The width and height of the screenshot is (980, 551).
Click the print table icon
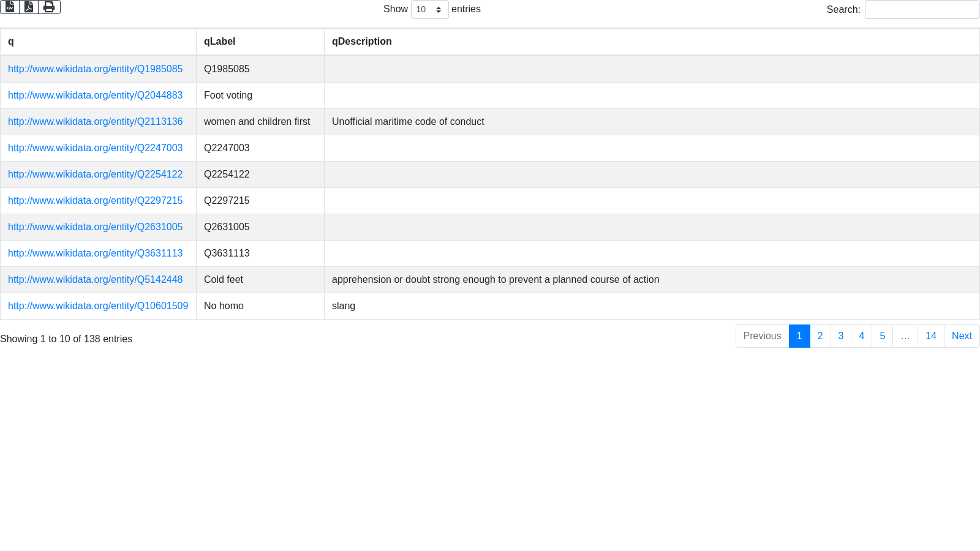49,7
